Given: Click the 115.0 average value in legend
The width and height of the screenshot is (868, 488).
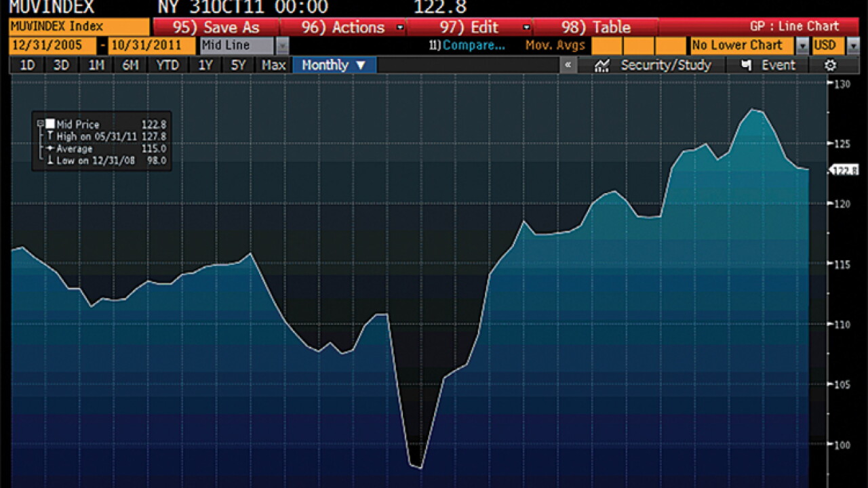Looking at the screenshot, I should pyautogui.click(x=154, y=148).
